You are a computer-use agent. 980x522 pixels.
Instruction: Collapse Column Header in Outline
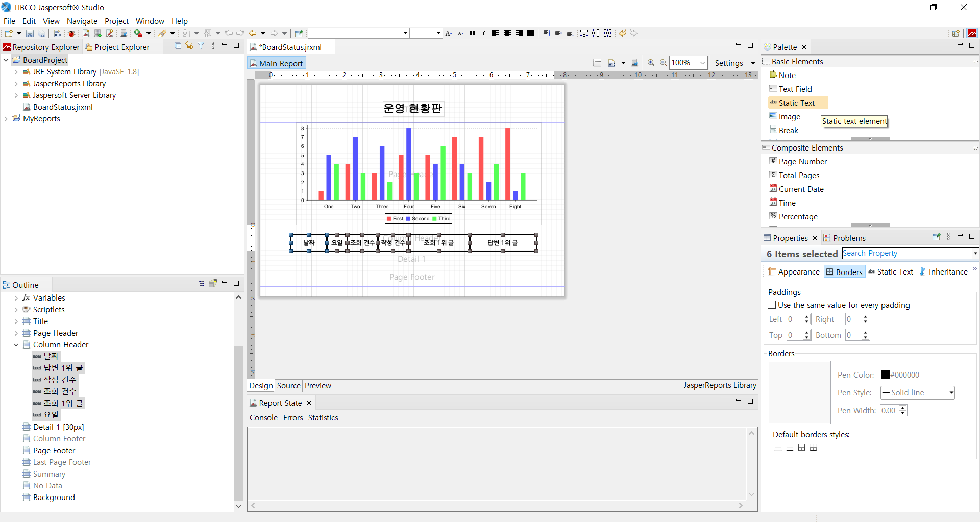coord(16,345)
